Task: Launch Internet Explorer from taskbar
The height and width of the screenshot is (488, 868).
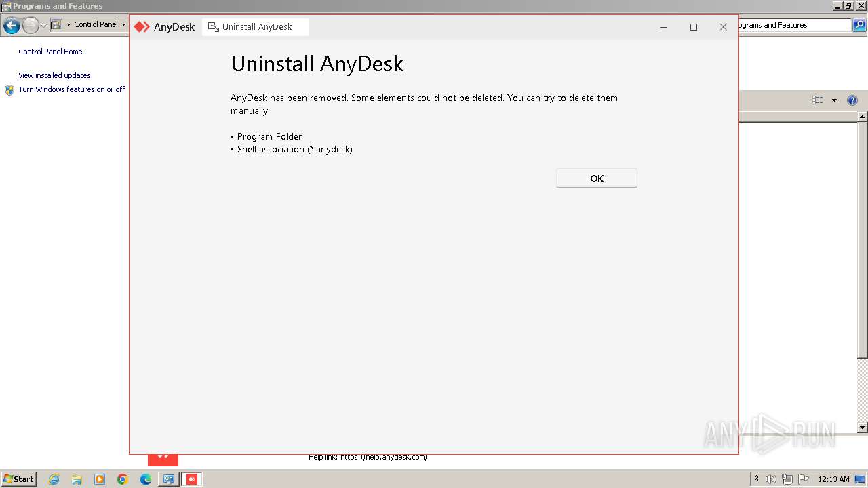Action: pos(54,479)
